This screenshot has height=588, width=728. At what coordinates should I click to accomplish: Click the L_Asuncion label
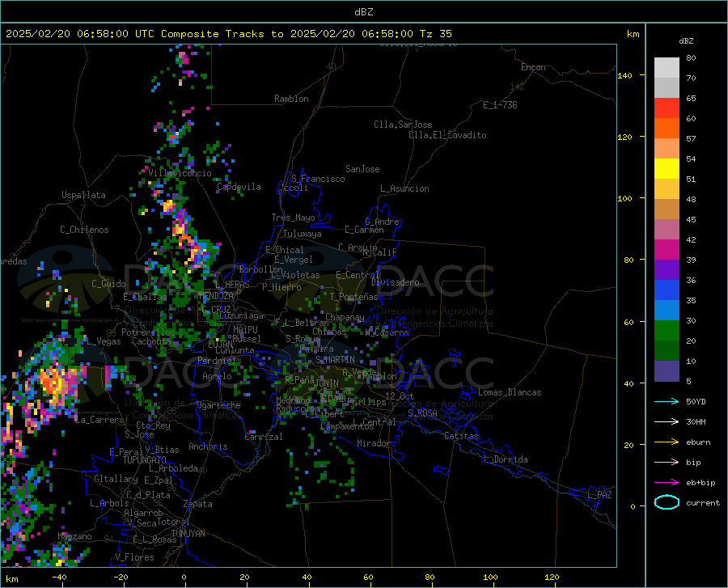click(404, 188)
